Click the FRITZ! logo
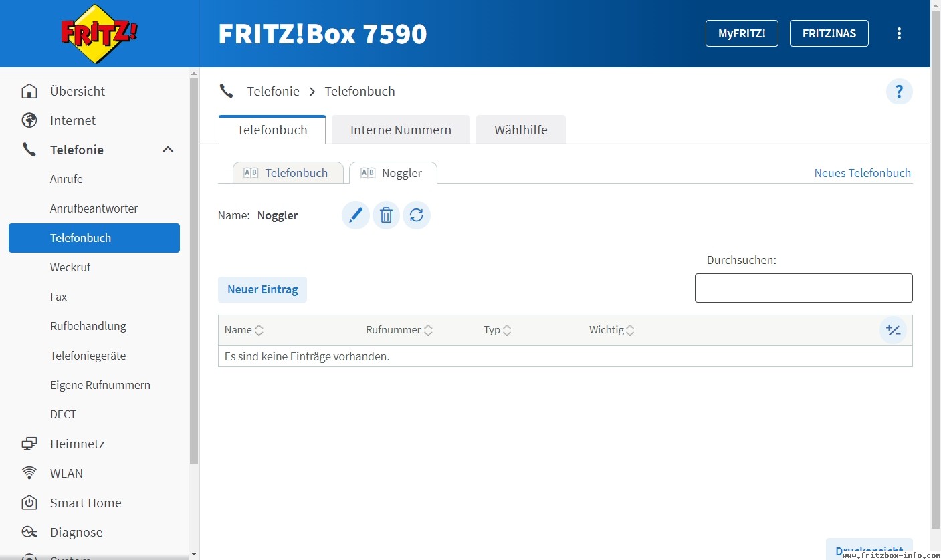The width and height of the screenshot is (941, 560). click(99, 33)
